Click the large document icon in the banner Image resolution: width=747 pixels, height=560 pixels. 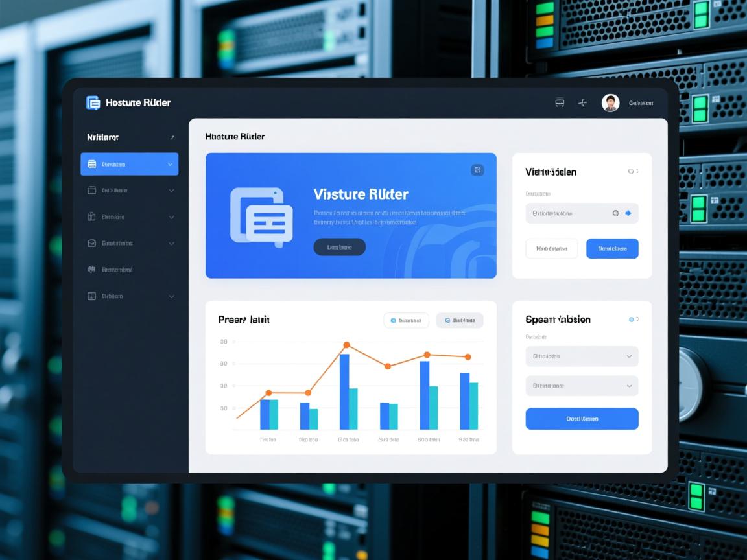261,216
